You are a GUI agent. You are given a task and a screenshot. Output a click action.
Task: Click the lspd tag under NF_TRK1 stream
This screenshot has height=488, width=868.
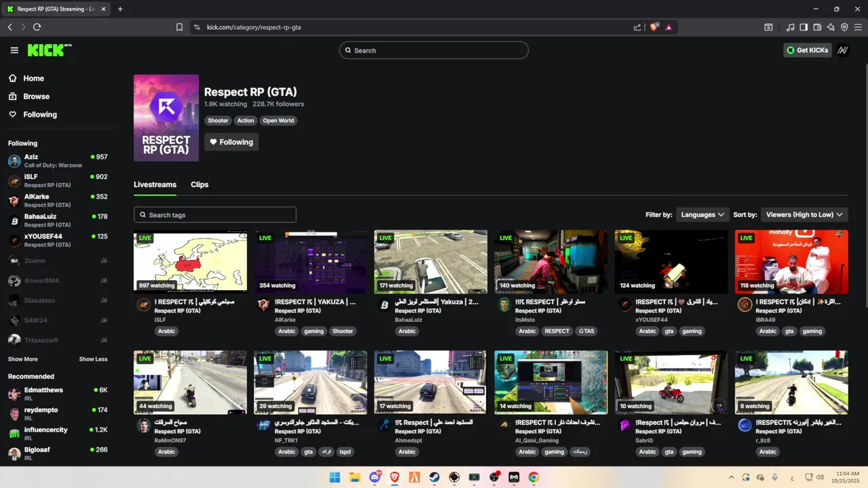pyautogui.click(x=345, y=452)
